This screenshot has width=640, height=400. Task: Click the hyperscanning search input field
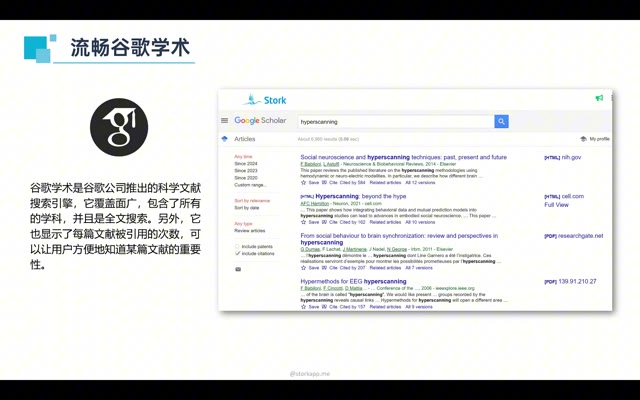click(x=396, y=121)
